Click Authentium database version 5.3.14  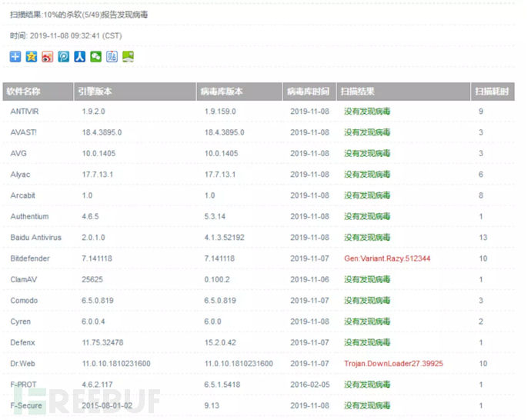pyautogui.click(x=215, y=216)
